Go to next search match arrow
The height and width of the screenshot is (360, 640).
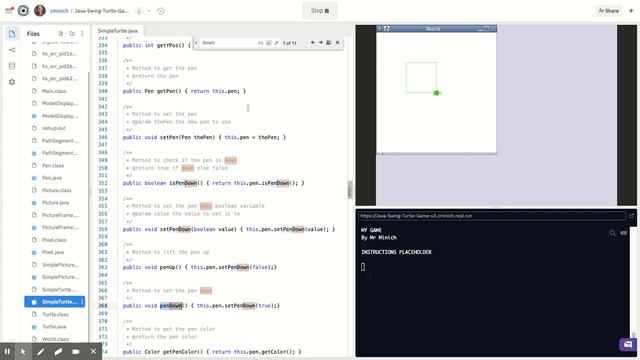tap(320, 42)
